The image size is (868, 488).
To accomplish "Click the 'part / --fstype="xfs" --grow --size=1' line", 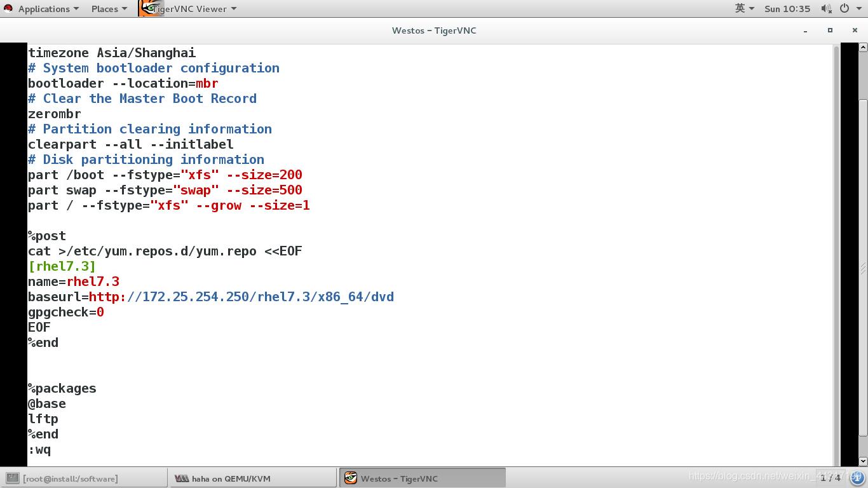I will click(x=169, y=205).
